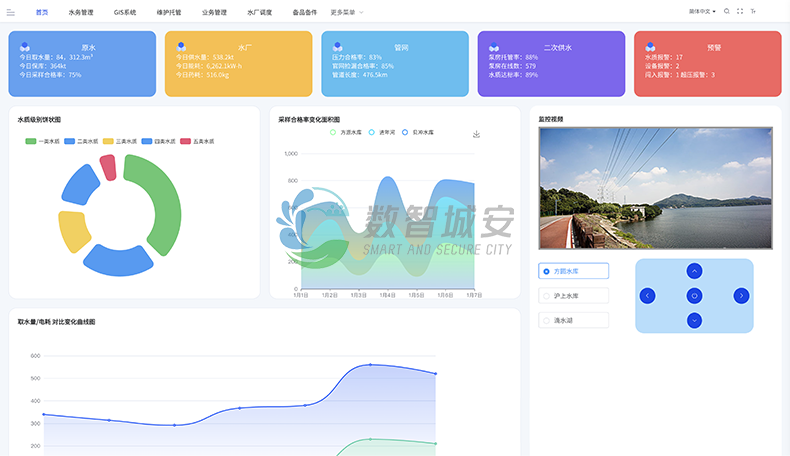Download the 采样合格率 area chart
This screenshot has width=790, height=456.
(x=477, y=134)
